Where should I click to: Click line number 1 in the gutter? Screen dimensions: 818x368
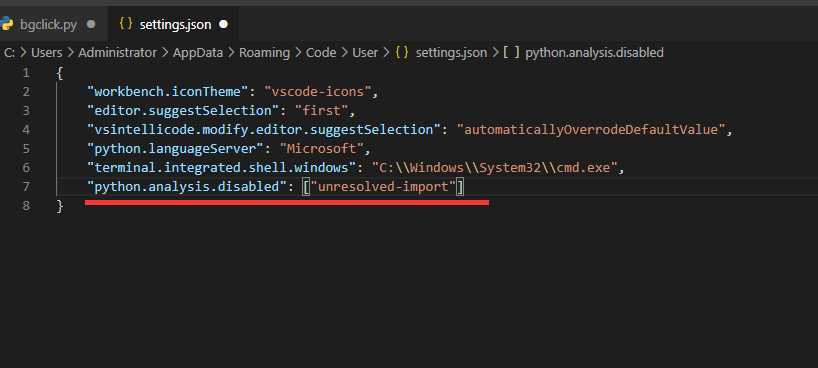[x=26, y=73]
